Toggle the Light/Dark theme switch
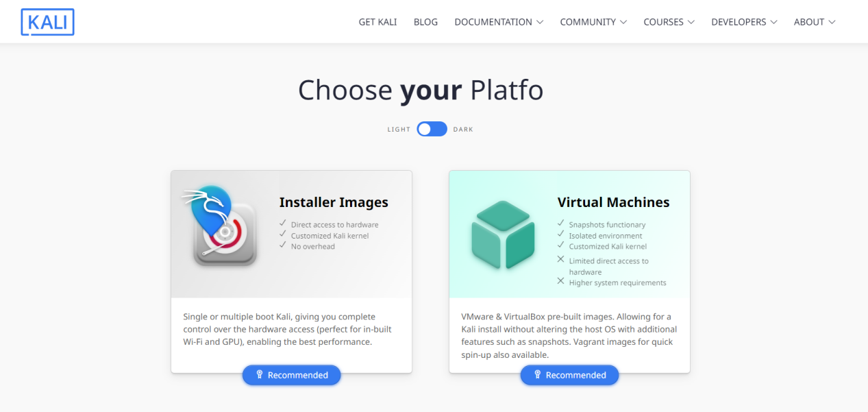The height and width of the screenshot is (412, 868). tap(432, 129)
